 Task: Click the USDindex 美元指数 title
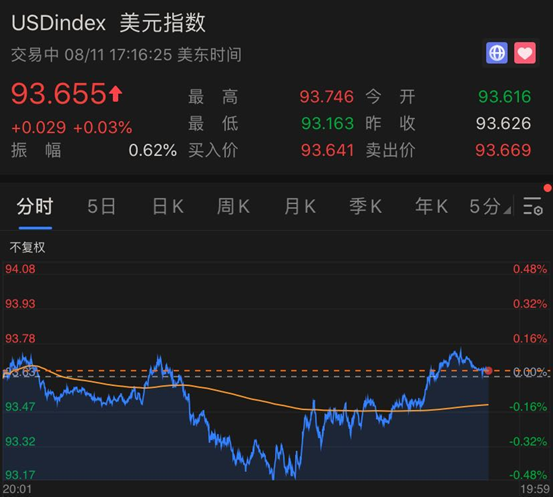click(x=108, y=23)
